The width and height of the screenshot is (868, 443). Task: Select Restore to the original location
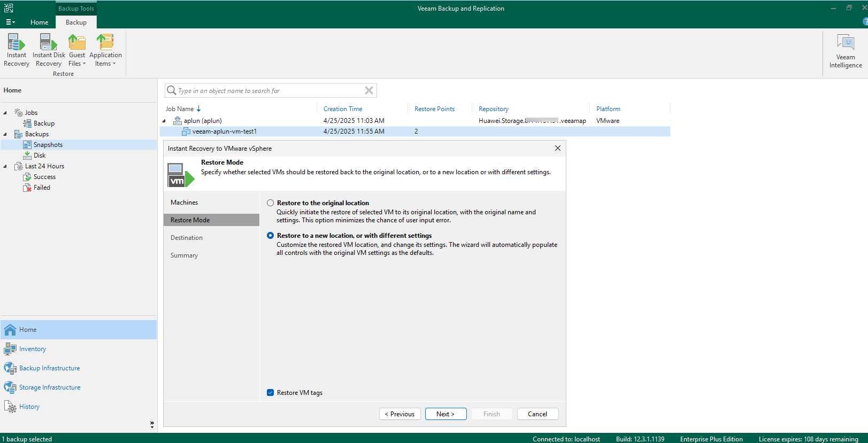(x=271, y=203)
